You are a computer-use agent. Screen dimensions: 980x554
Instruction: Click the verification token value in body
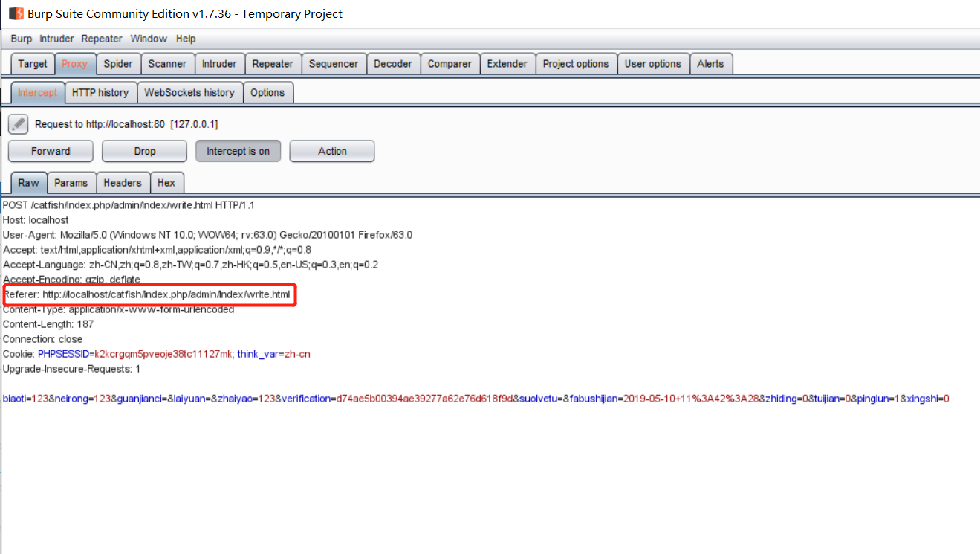pyautogui.click(x=425, y=399)
